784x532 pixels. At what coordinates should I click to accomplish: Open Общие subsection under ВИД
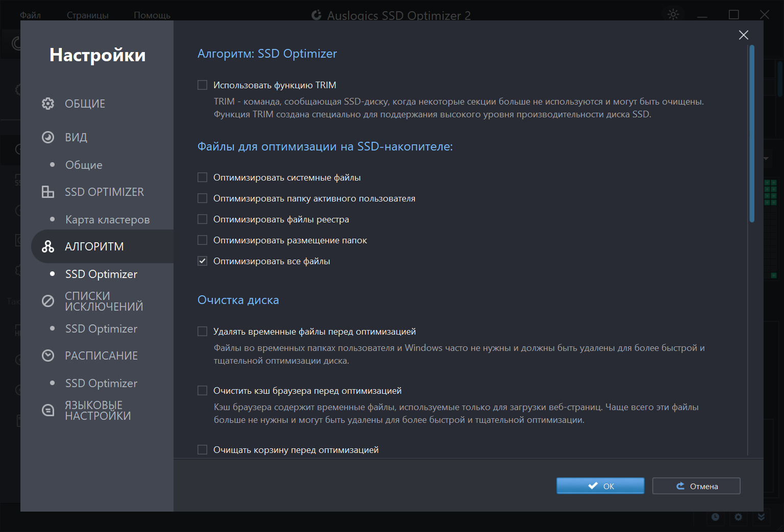tap(84, 165)
